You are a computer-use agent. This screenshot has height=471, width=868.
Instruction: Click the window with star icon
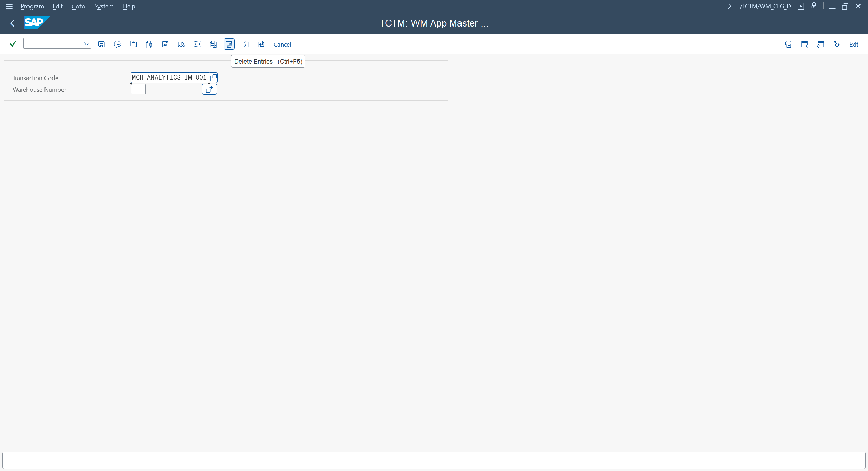click(804, 44)
